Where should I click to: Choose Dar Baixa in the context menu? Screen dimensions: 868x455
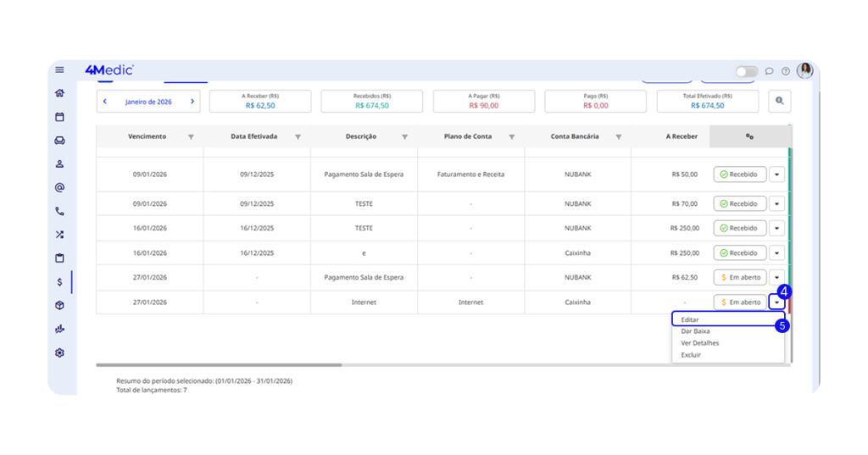[695, 331]
